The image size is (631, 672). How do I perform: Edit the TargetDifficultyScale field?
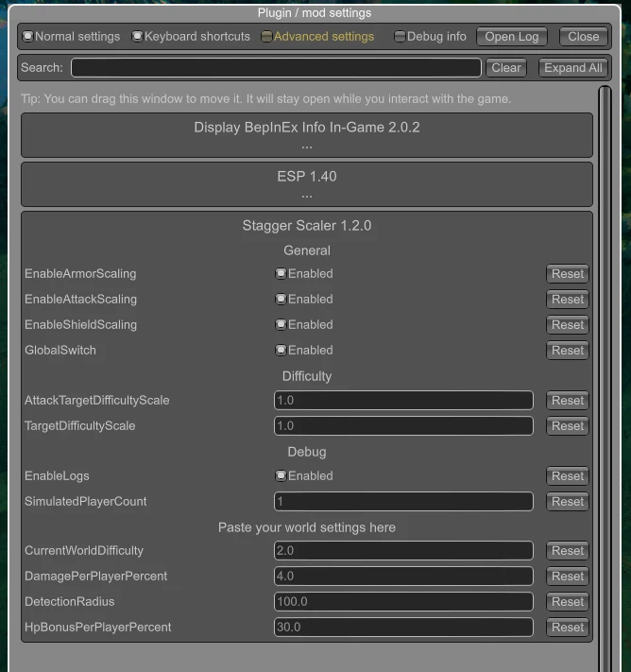coord(403,426)
